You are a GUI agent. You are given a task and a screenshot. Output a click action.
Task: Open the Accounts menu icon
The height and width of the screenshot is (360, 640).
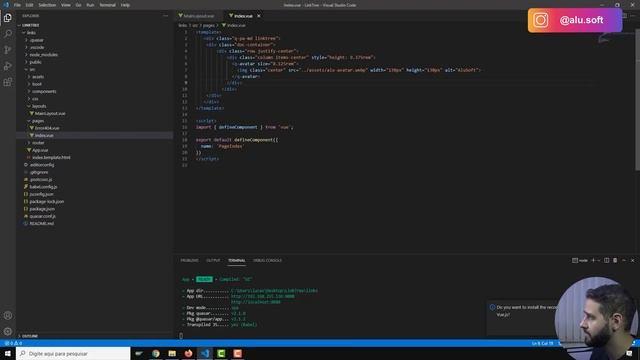point(8,316)
